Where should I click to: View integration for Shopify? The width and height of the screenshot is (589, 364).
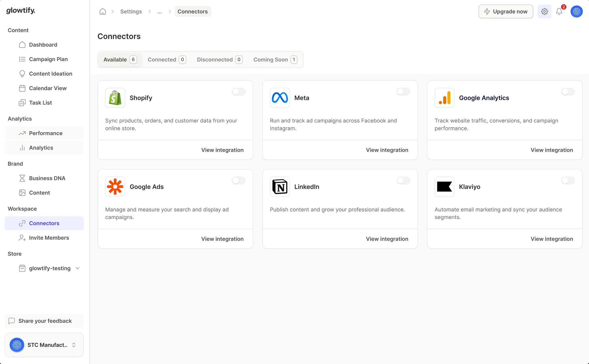pos(222,150)
